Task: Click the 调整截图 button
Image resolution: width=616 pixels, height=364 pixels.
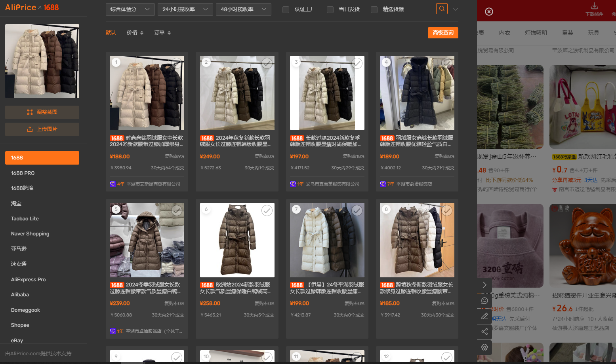Action: click(42, 112)
